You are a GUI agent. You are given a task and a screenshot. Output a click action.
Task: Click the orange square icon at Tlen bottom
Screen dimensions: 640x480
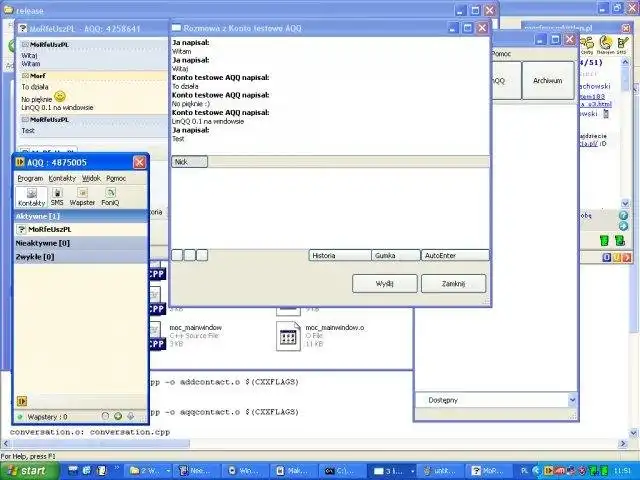(x=617, y=258)
